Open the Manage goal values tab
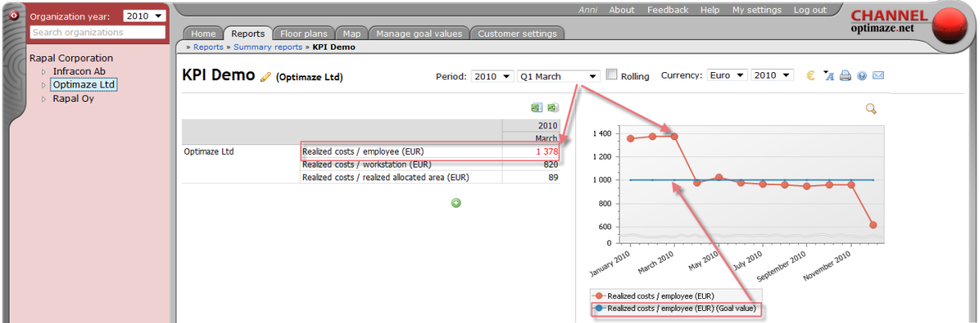 point(420,34)
